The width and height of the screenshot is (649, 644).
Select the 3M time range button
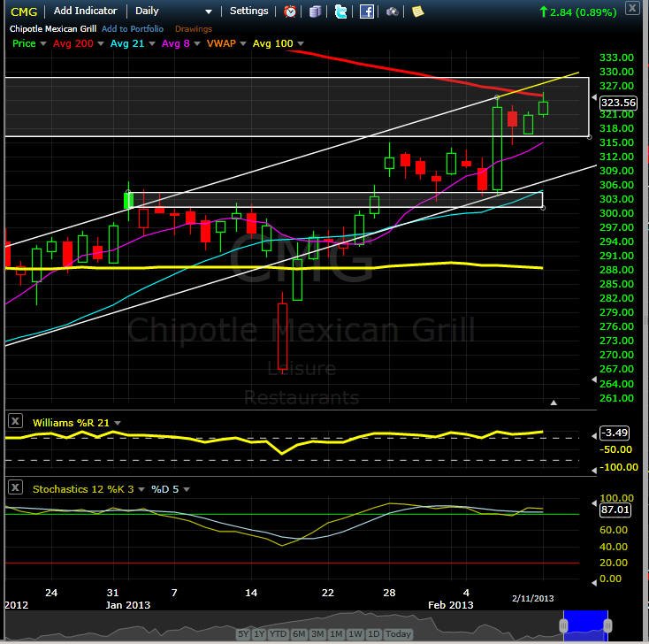(317, 633)
